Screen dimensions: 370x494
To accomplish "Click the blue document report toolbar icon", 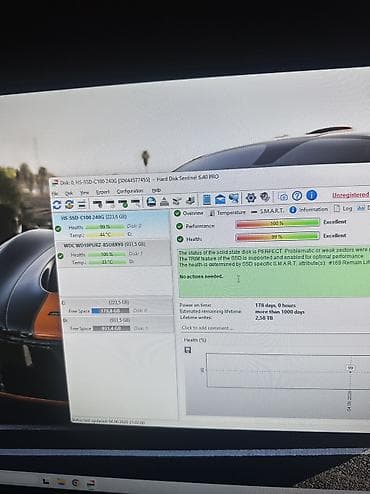I will click(x=207, y=199).
